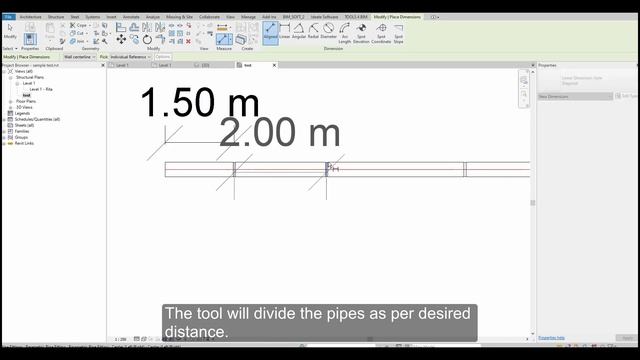
Task: Click the Measure panel dimension icon
Action: click(224, 39)
